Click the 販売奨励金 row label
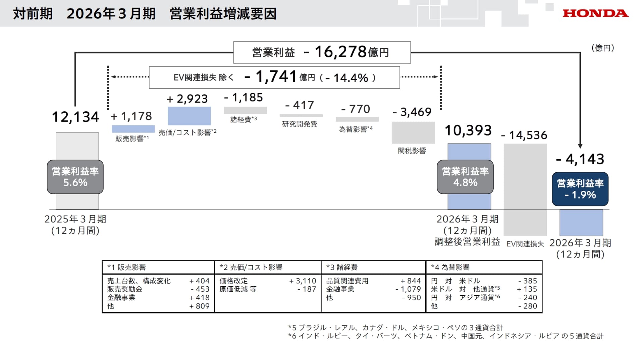This screenshot has height=347, width=644. 125,289
